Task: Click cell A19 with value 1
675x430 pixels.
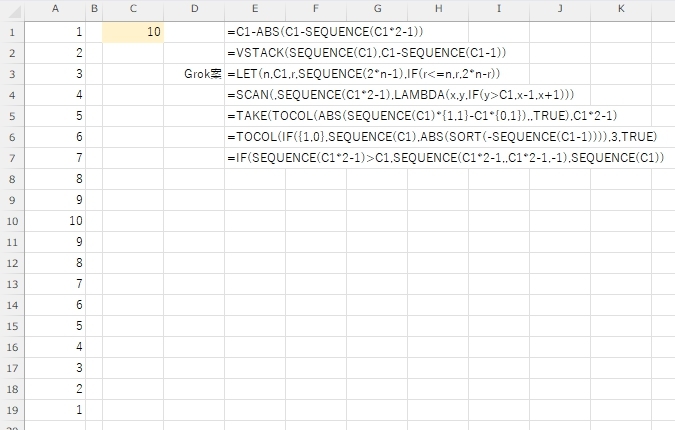Action: point(55,411)
